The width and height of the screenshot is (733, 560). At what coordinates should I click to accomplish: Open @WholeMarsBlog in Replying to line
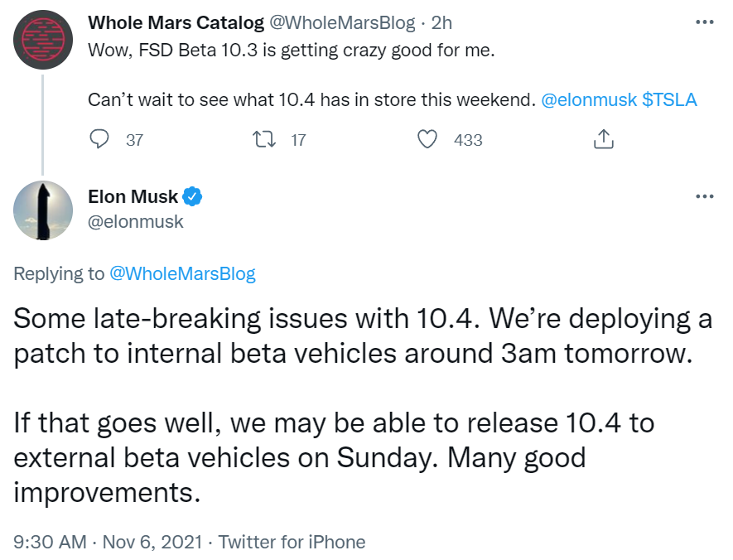click(x=182, y=273)
